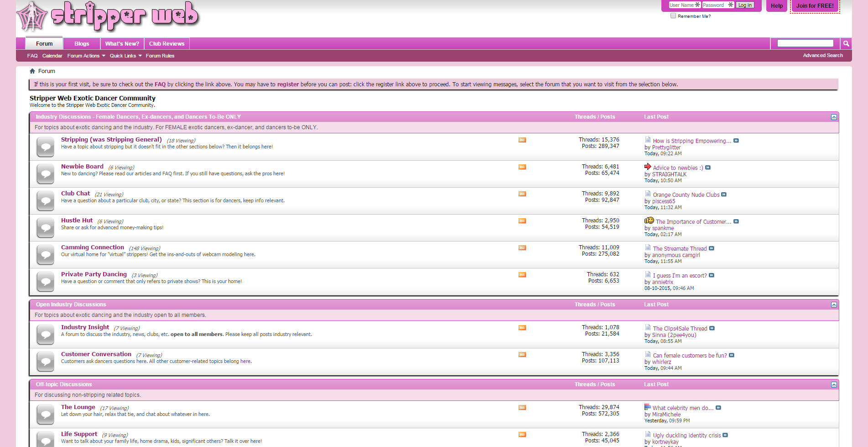Collapse the Industry Discussions category
The width and height of the screenshot is (868, 447).
click(834, 117)
